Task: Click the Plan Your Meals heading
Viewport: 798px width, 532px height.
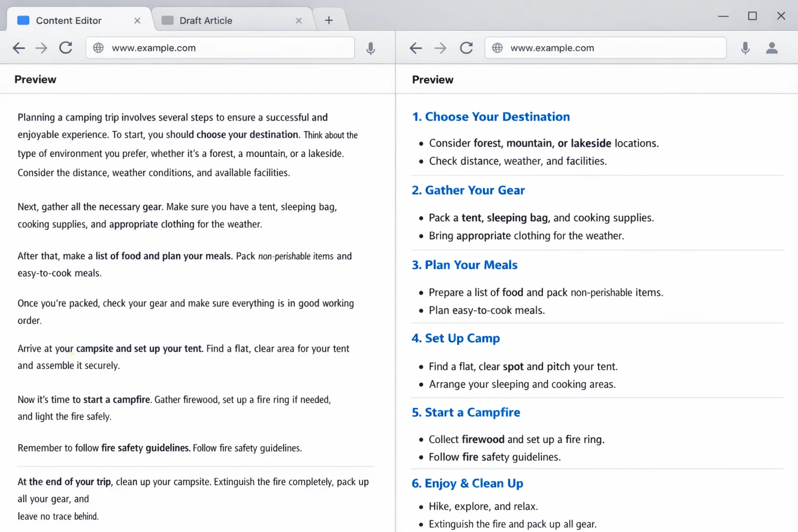Action: tap(464, 265)
